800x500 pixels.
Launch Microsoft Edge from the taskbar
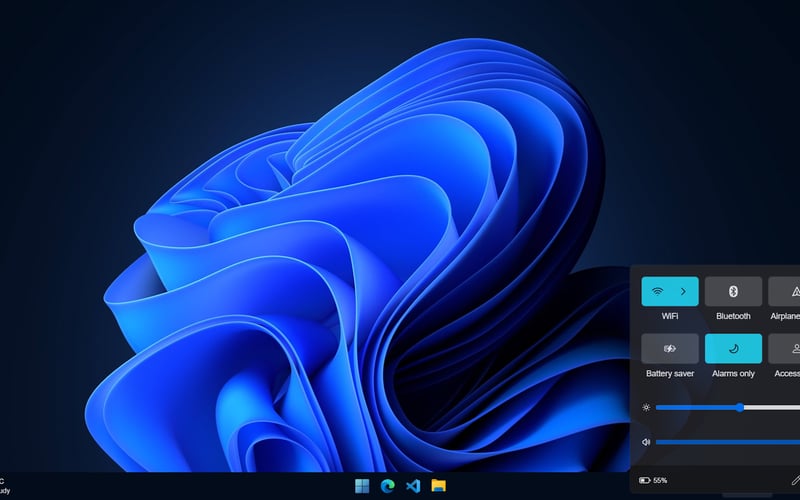pos(388,486)
